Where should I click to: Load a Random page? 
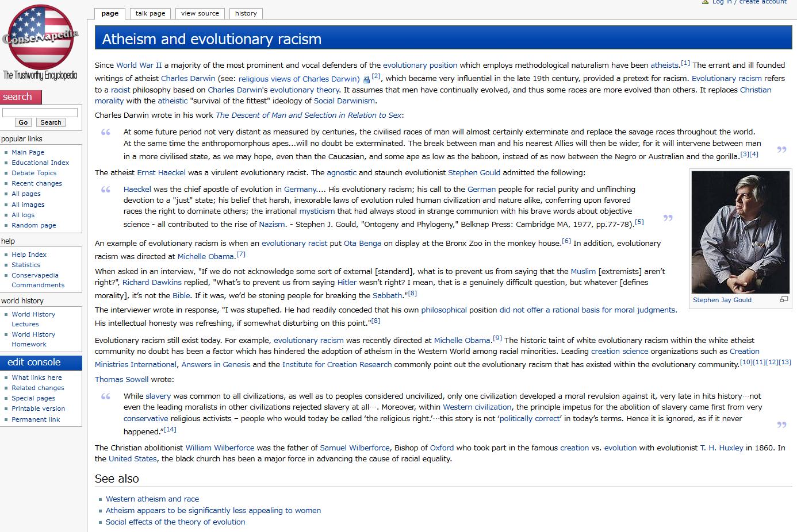point(34,225)
